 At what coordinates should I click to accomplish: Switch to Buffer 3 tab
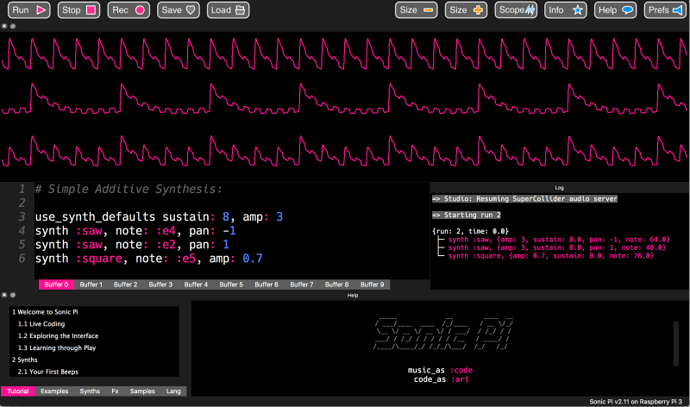161,285
